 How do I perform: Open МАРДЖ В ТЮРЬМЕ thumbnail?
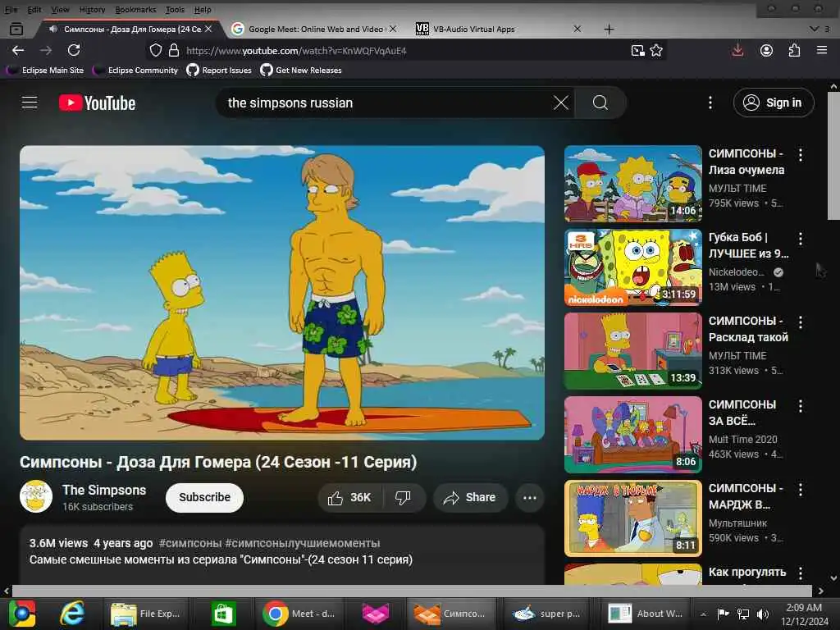632,518
